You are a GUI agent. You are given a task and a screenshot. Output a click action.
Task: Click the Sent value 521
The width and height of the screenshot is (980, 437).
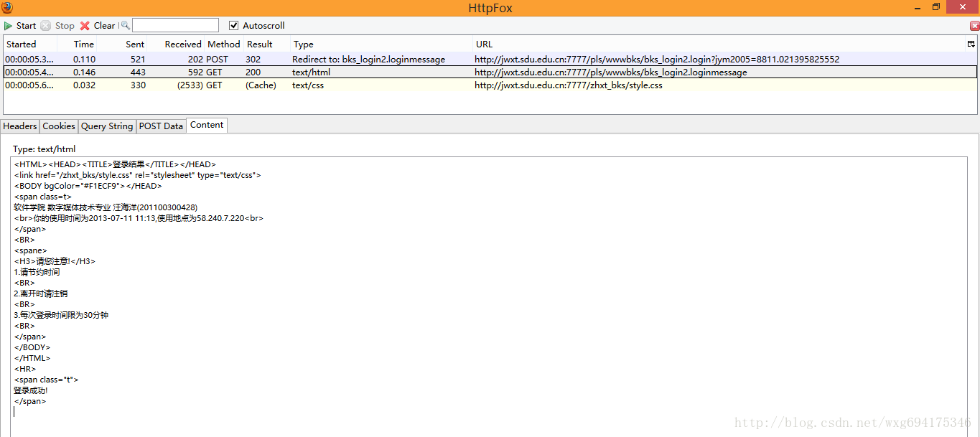point(138,60)
